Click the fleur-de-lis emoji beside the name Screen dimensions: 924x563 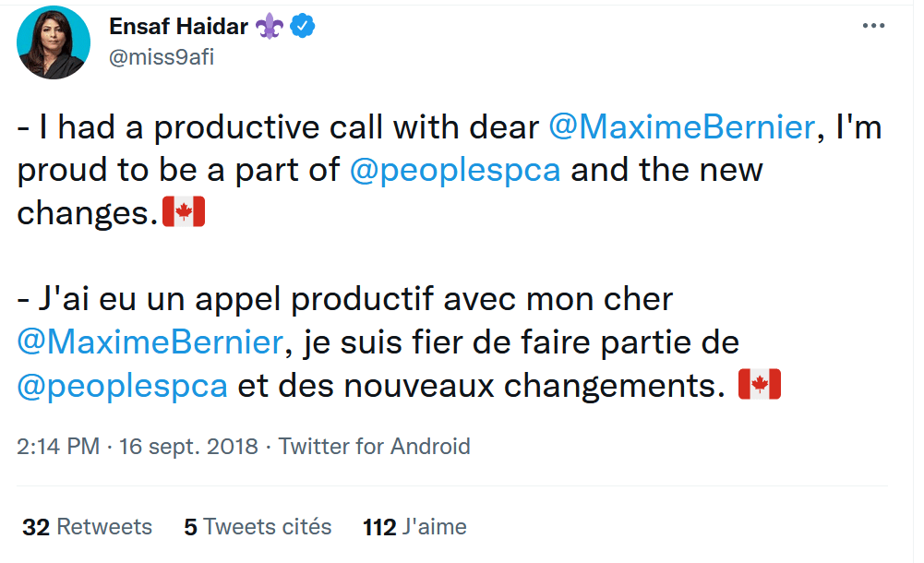click(x=270, y=27)
